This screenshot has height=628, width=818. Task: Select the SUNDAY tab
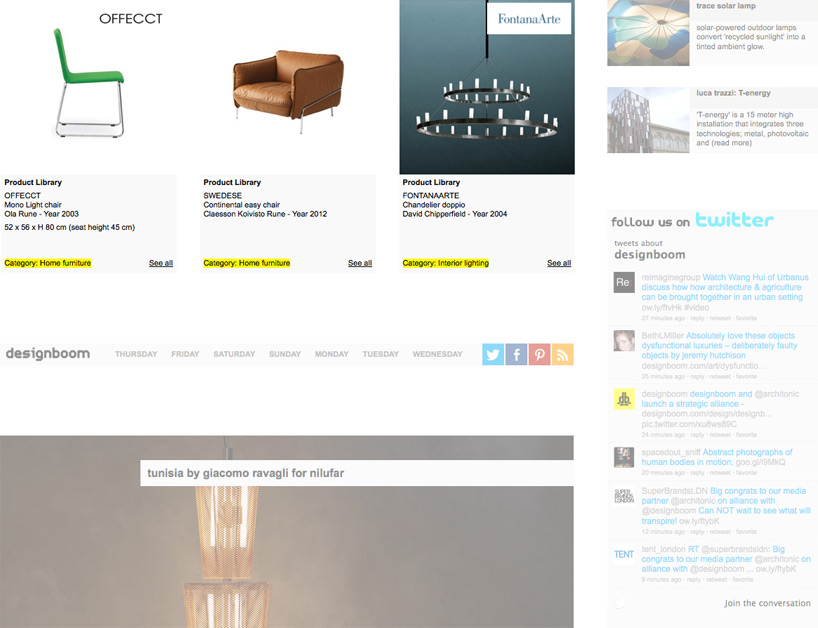285,354
